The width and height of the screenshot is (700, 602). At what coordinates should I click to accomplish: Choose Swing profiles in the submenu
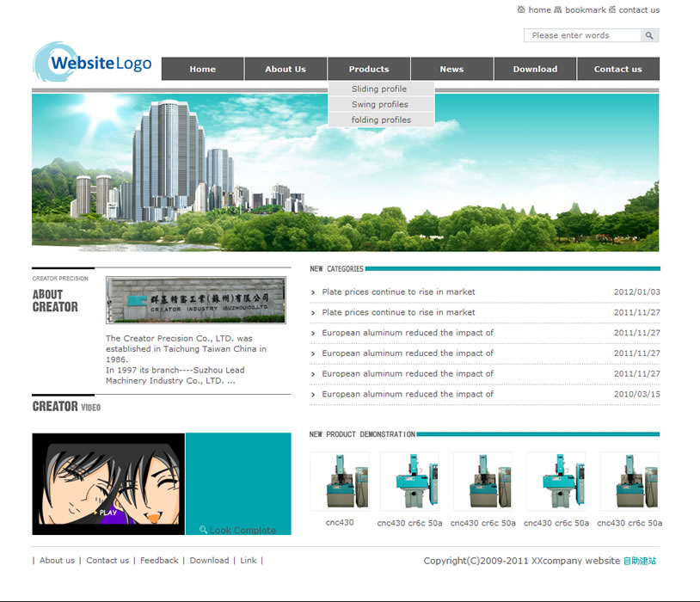click(x=379, y=104)
